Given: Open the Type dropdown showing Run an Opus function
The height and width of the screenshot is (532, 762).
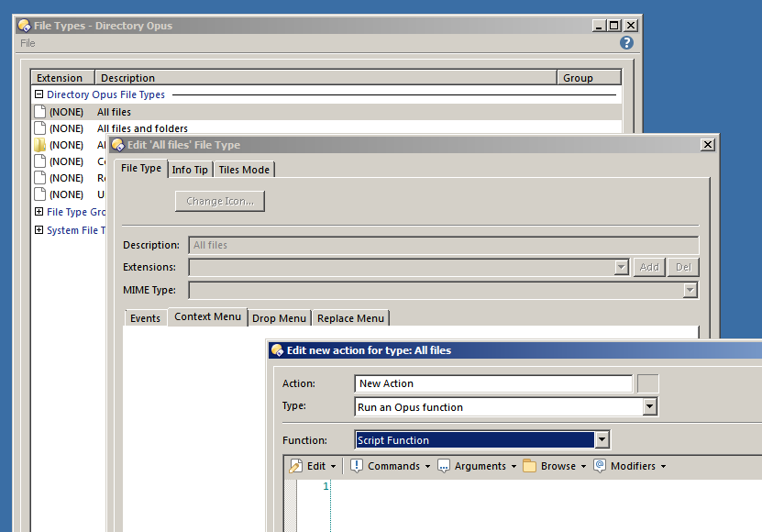Looking at the screenshot, I should tap(650, 407).
